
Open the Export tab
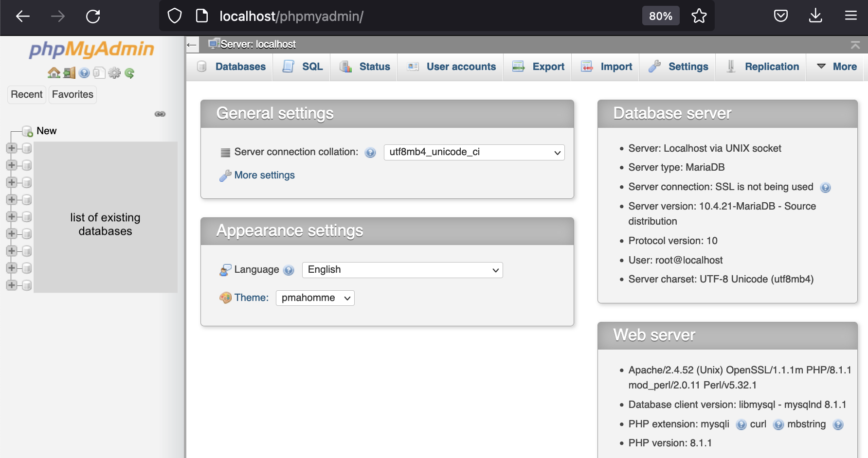538,67
